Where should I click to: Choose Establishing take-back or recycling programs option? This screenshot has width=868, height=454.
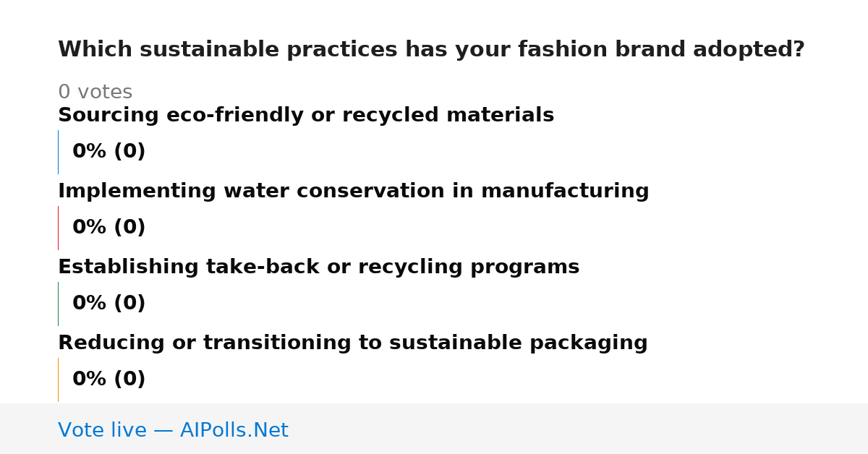coord(319,267)
